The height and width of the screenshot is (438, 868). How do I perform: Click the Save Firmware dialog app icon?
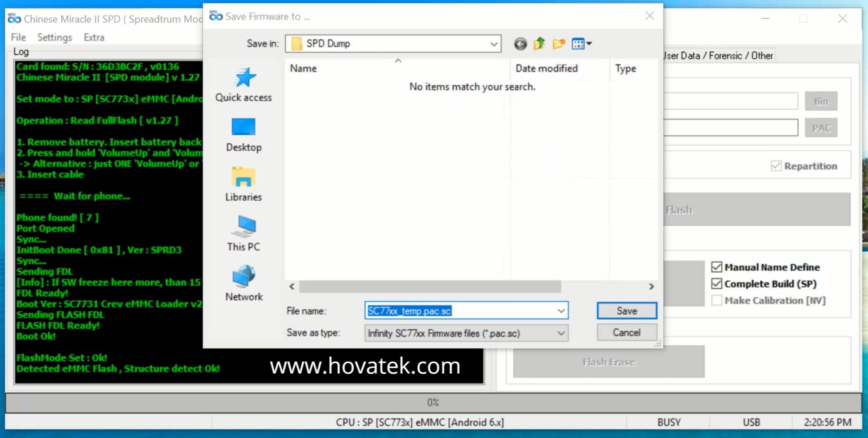(216, 16)
